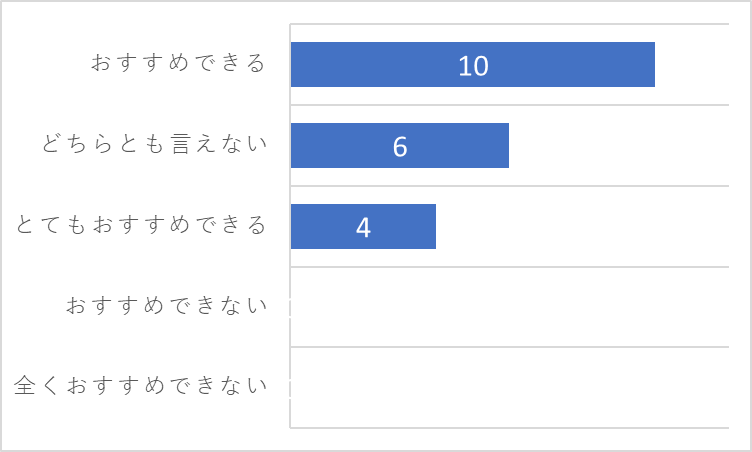Click empty plot area right of bar 6

[x=619, y=145]
